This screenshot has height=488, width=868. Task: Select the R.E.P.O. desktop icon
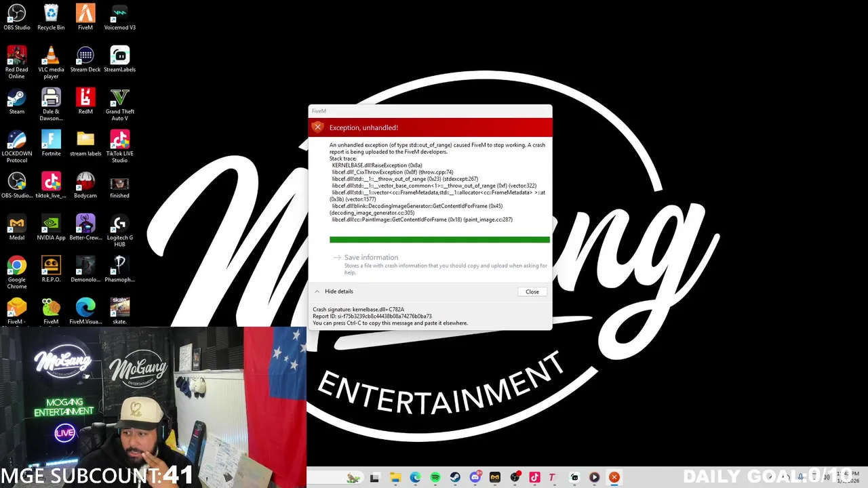(x=51, y=270)
